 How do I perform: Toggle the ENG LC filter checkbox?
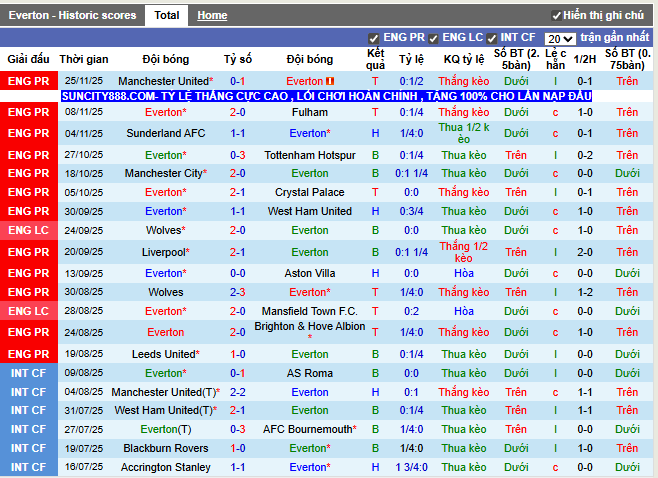pyautogui.click(x=434, y=38)
